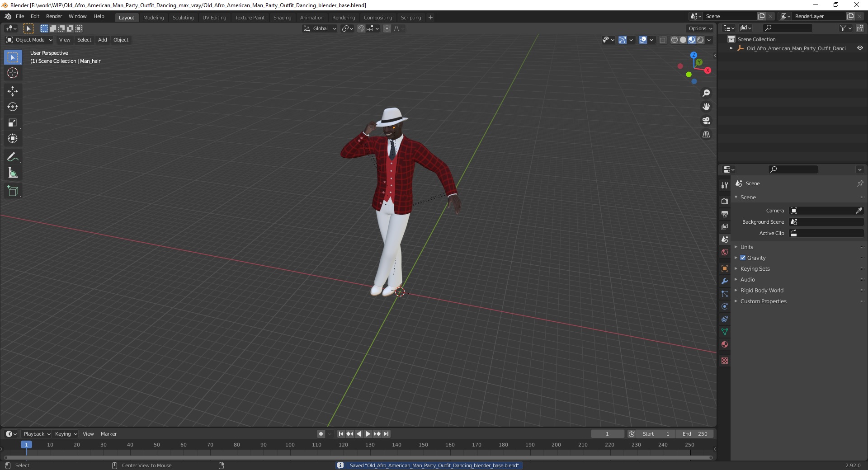Click the End frame 250 field
This screenshot has height=470, width=868.
pos(695,434)
